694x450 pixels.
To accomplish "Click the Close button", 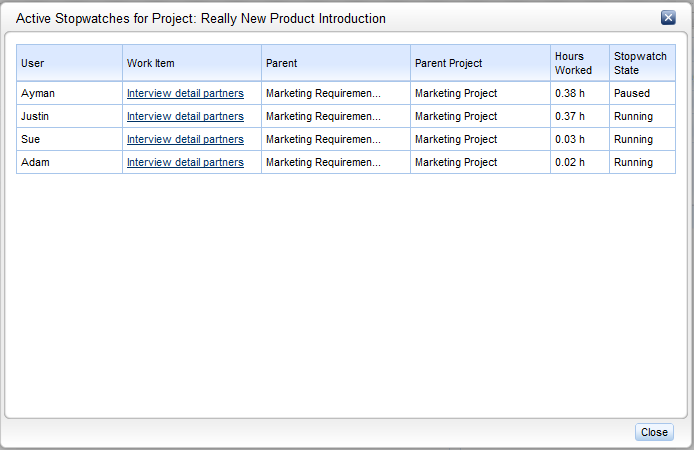I will point(654,432).
